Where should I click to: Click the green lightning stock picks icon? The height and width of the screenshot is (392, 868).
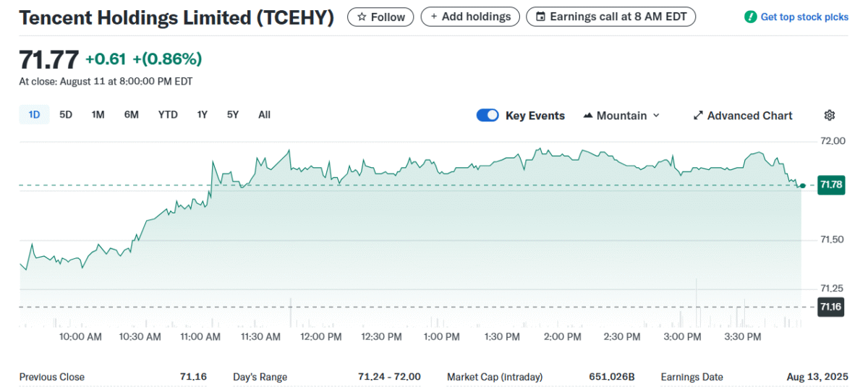(751, 17)
